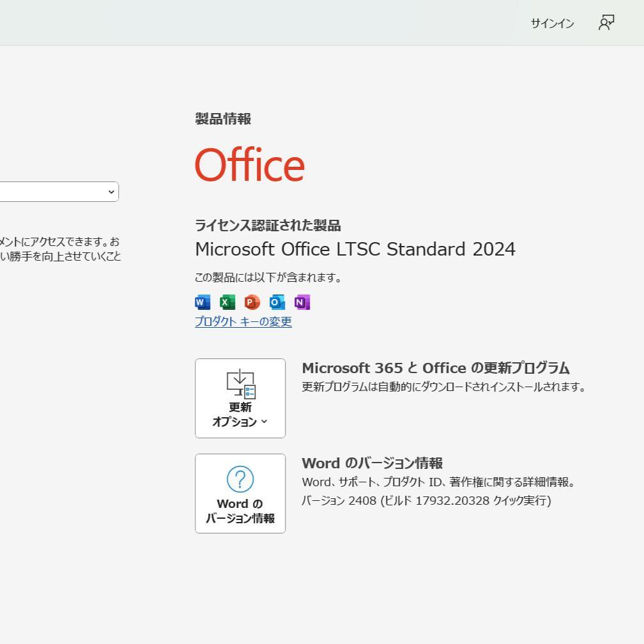This screenshot has width=644, height=644.
Task: Click the Word app icon
Action: pyautogui.click(x=201, y=302)
